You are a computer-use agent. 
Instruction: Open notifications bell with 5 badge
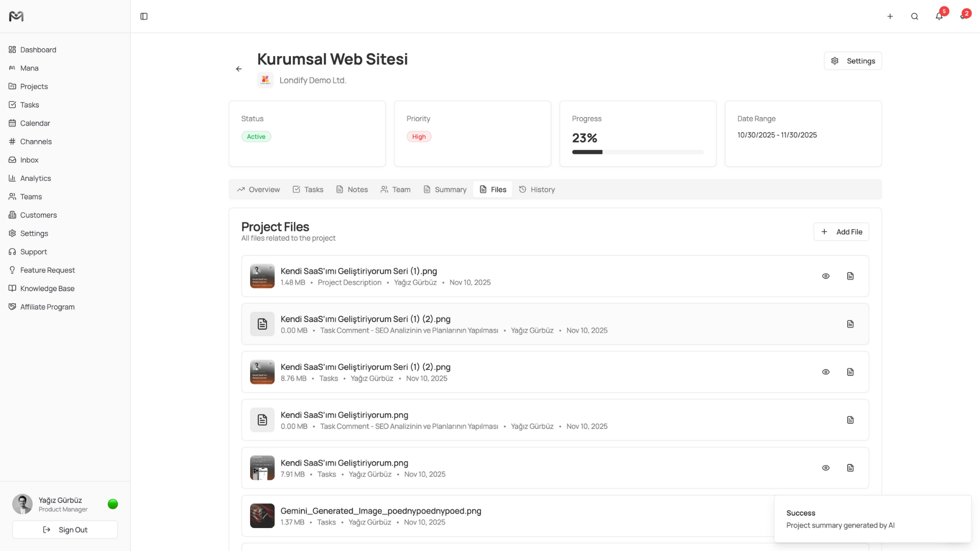click(939, 16)
